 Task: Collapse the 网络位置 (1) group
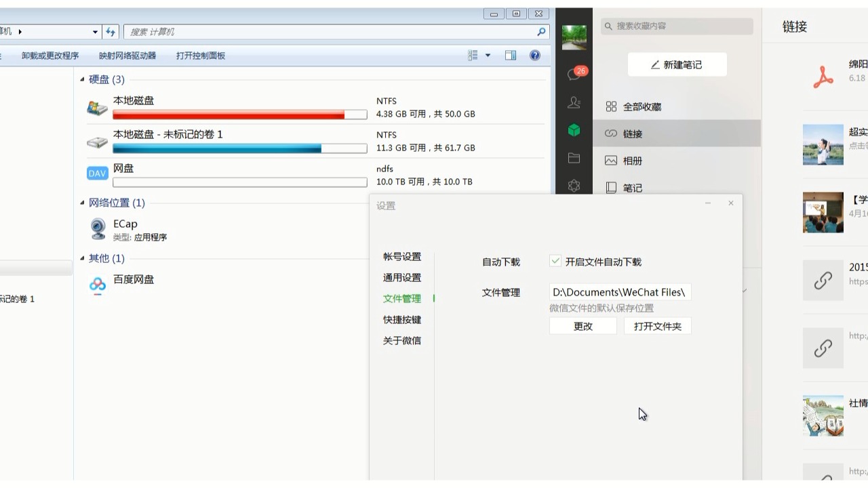(83, 203)
